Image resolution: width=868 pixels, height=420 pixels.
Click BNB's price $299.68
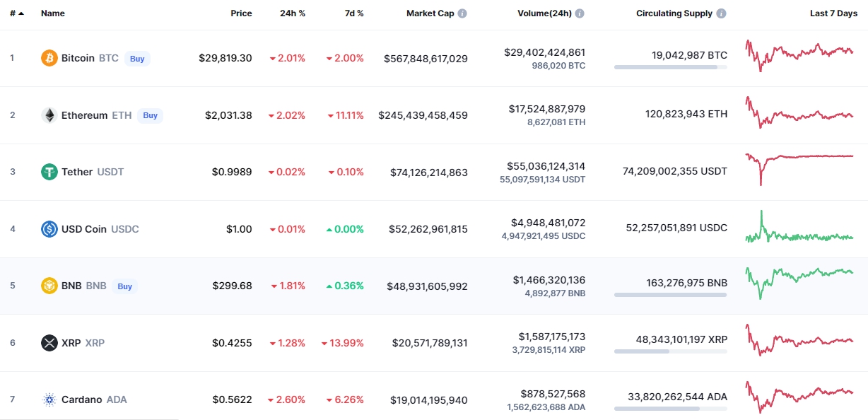pos(232,286)
